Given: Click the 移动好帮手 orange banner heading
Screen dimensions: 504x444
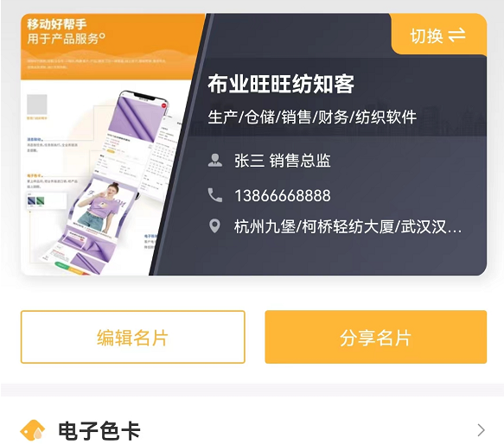Looking at the screenshot, I should (57, 24).
